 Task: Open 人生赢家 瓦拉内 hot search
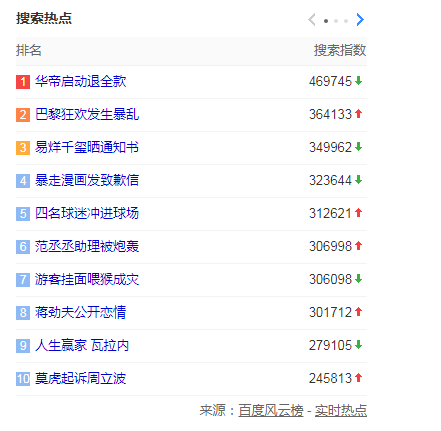(x=82, y=345)
